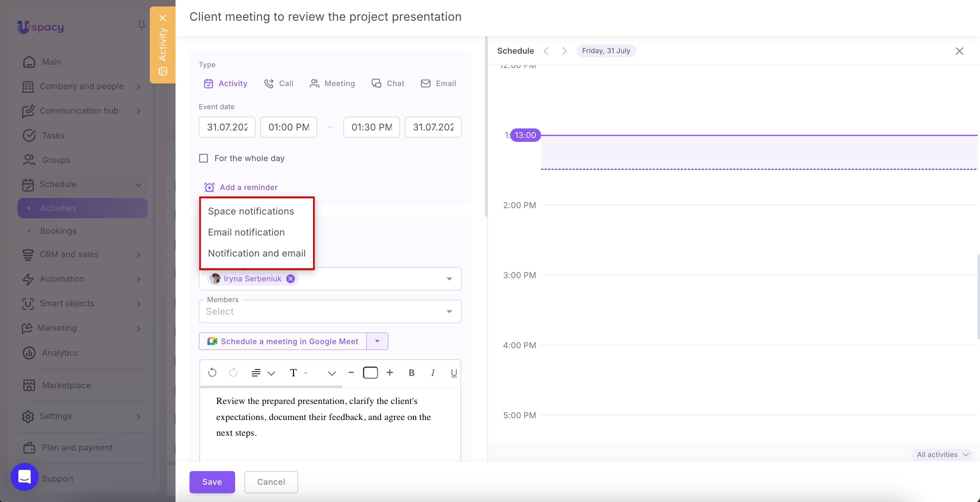Enable For the whole day checkbox
980x502 pixels.
click(x=204, y=158)
